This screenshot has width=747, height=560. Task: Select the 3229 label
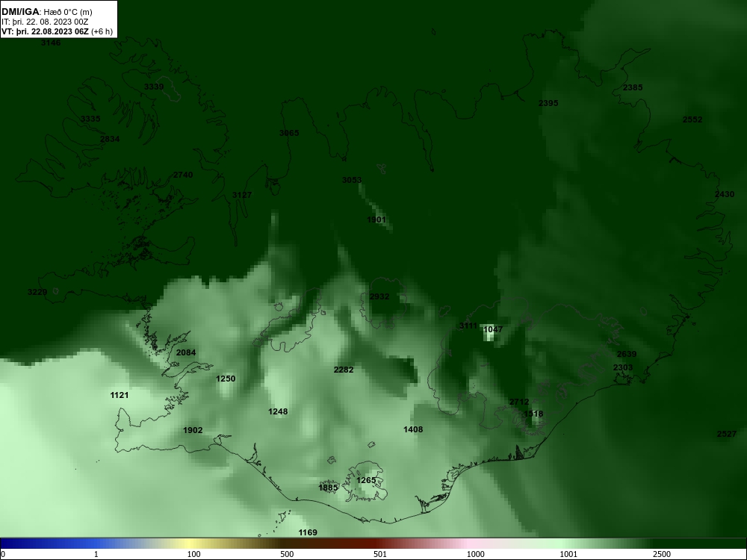(37, 292)
